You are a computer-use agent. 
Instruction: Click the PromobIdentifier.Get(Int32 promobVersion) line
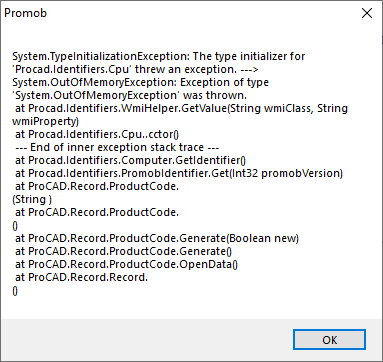tap(179, 173)
